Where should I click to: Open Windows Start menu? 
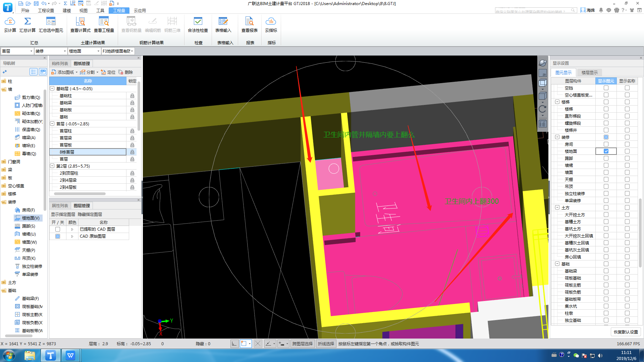click(9, 355)
